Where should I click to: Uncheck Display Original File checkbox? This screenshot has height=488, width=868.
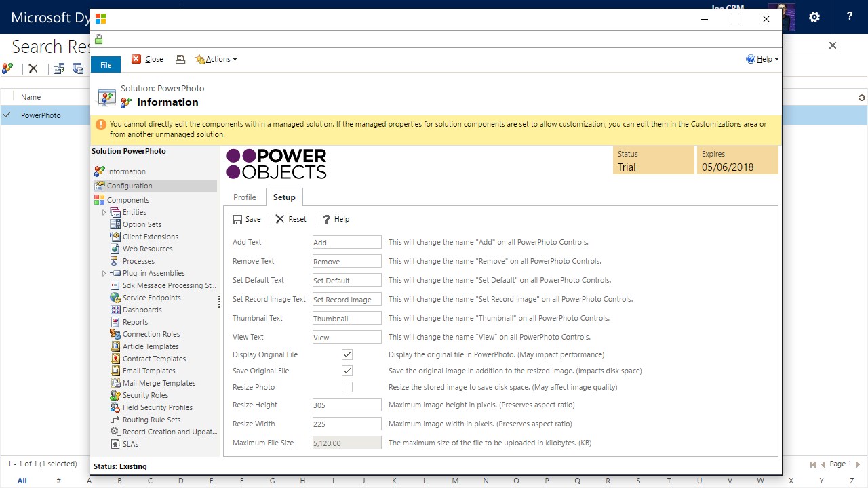tap(347, 354)
